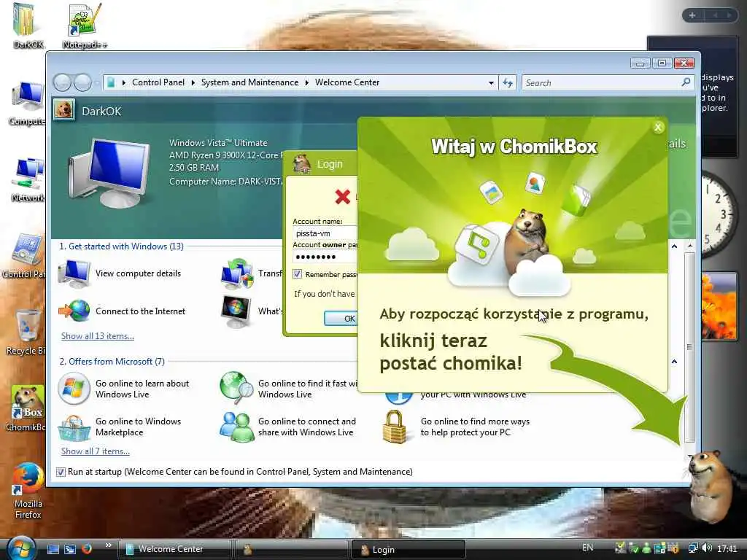Screen dimensions: 747x560
Task: Click the search magnifier icon
Action: pyautogui.click(x=686, y=82)
